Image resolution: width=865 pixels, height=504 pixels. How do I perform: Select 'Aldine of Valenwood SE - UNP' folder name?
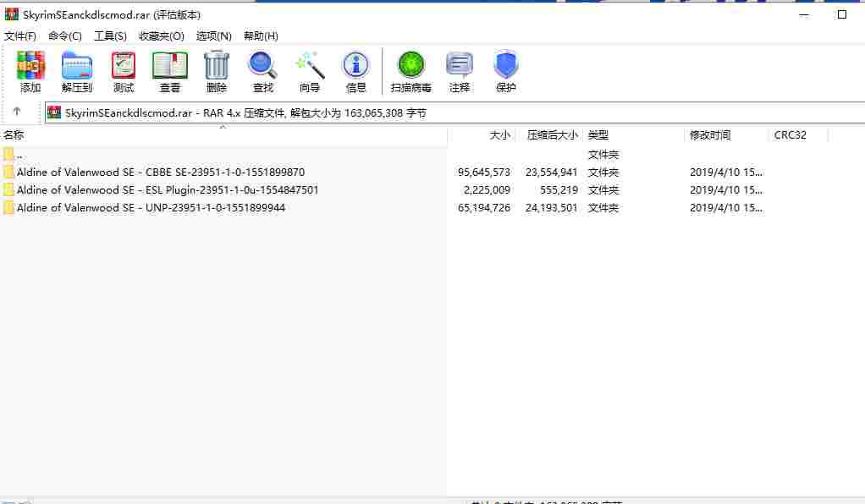152,208
